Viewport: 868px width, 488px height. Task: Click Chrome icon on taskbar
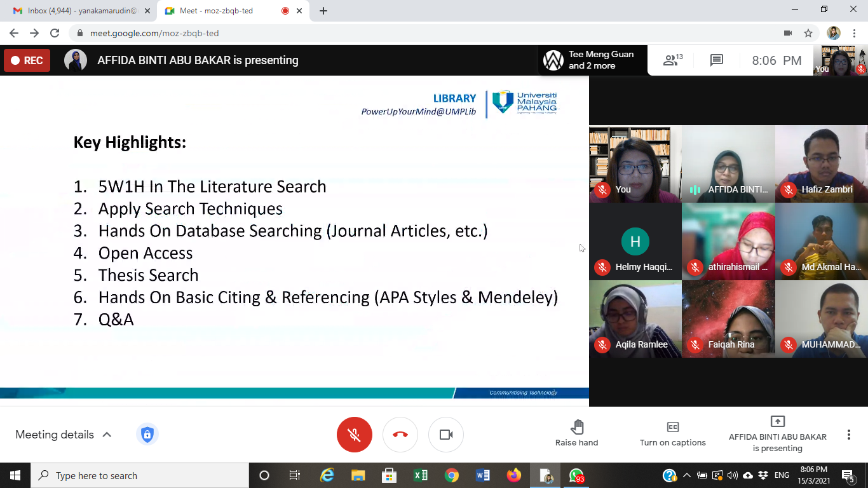[451, 475]
